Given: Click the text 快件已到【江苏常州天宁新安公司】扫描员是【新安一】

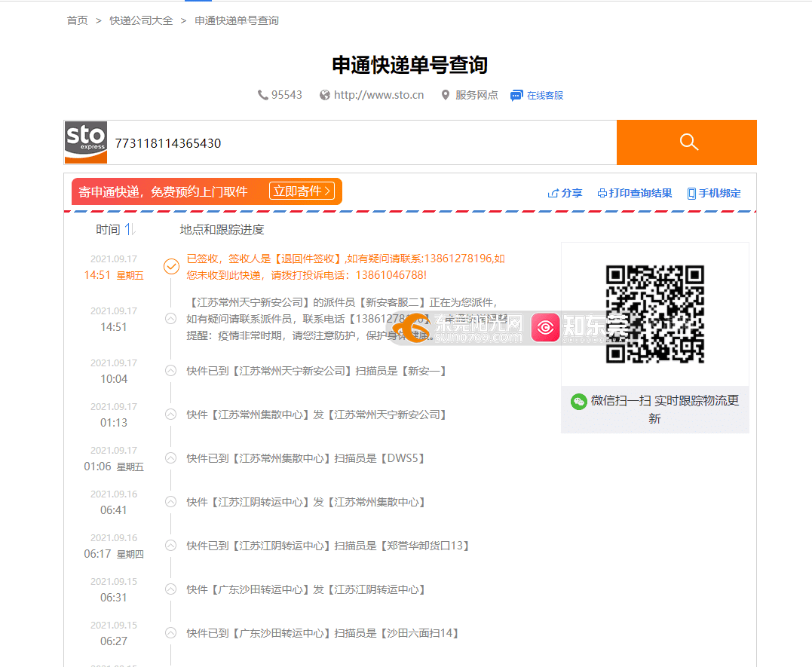Looking at the screenshot, I should [316, 371].
